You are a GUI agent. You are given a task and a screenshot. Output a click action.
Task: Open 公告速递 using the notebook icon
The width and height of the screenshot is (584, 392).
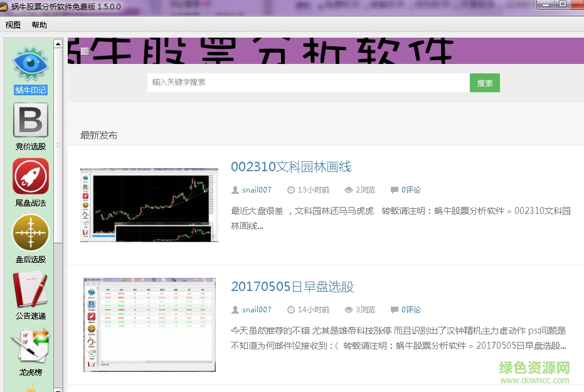tap(29, 290)
